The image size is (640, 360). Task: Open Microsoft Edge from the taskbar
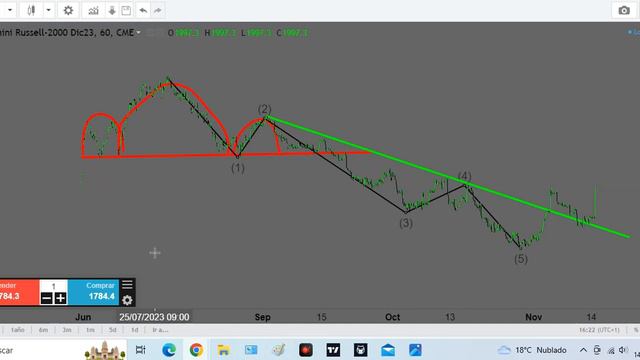pos(169,350)
